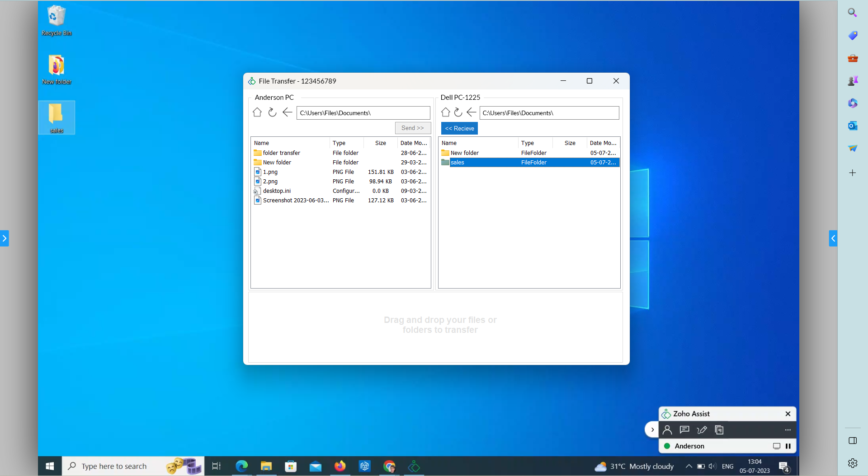868x476 pixels.
Task: Expand the collapsed chevron on the left screen edge
Action: click(5, 238)
